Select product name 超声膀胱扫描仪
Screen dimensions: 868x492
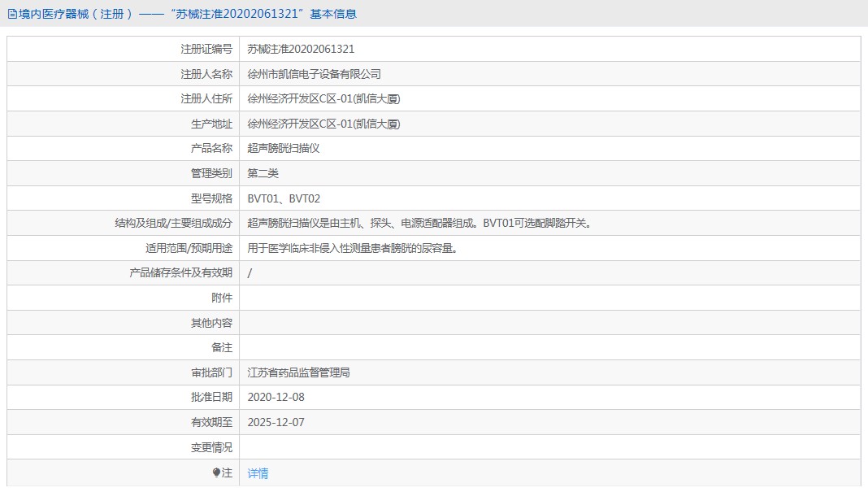[x=284, y=149]
